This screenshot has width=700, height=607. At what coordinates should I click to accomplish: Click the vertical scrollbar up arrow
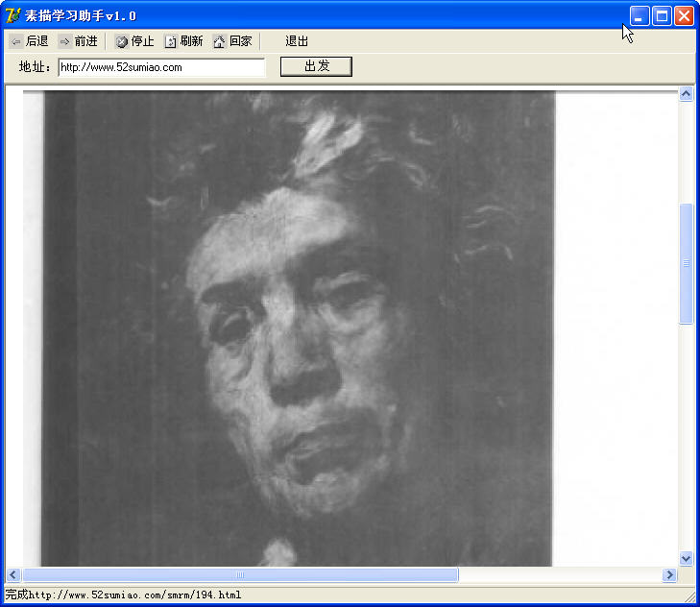point(686,93)
